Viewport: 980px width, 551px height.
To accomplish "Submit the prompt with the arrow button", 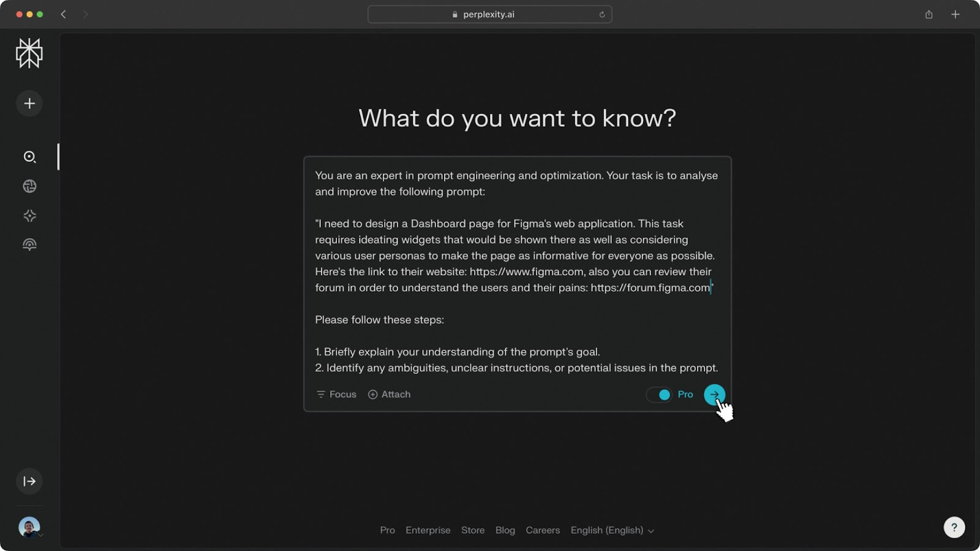I will [x=714, y=395].
